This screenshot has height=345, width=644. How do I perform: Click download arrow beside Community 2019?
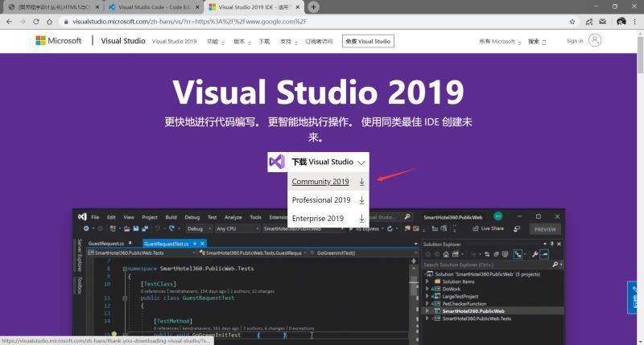tap(361, 181)
